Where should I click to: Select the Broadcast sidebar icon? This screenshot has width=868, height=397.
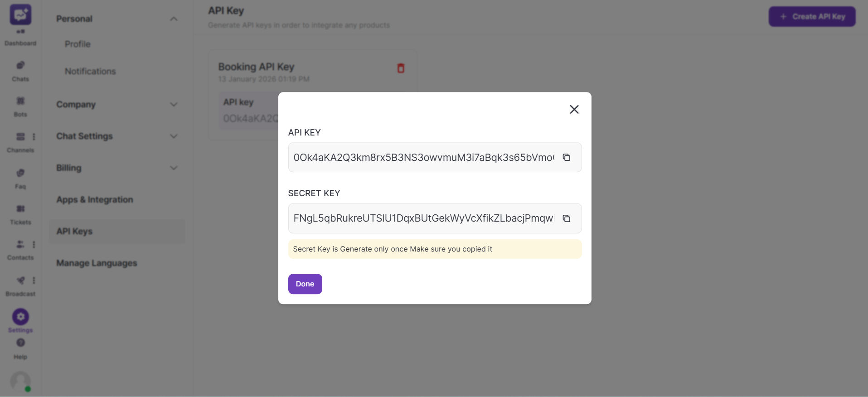20,281
